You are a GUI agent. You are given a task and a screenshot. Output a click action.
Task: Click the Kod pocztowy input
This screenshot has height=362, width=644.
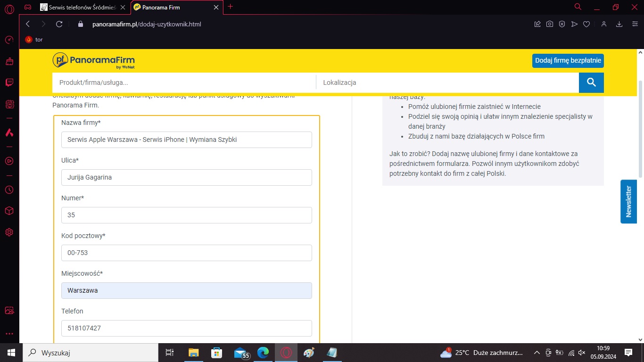(187, 253)
